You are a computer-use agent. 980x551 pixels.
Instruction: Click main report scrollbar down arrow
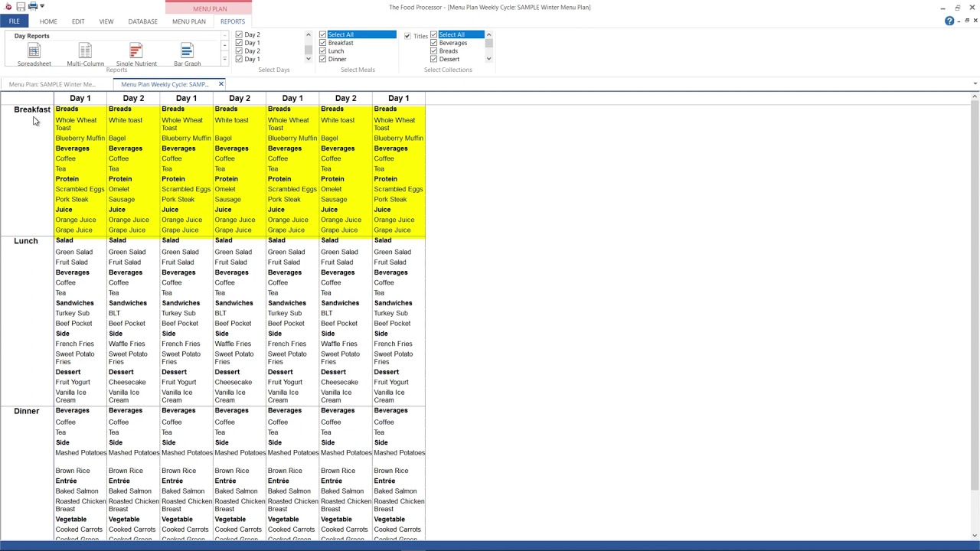975,535
